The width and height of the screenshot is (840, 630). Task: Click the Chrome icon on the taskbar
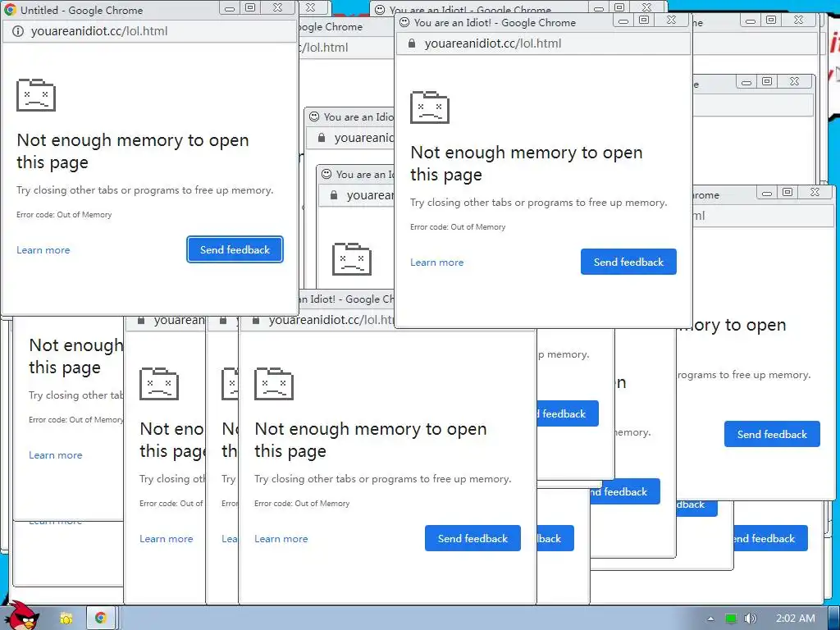click(x=100, y=619)
